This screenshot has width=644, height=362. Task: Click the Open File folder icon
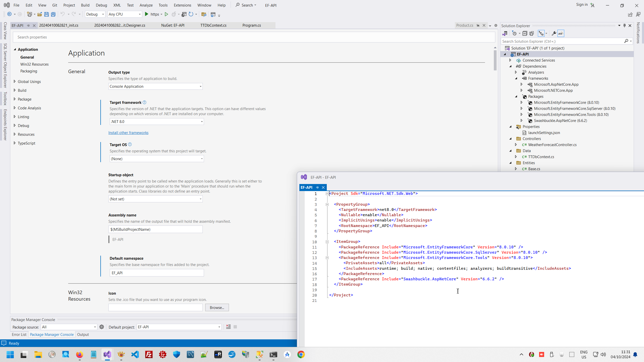tap(39, 14)
